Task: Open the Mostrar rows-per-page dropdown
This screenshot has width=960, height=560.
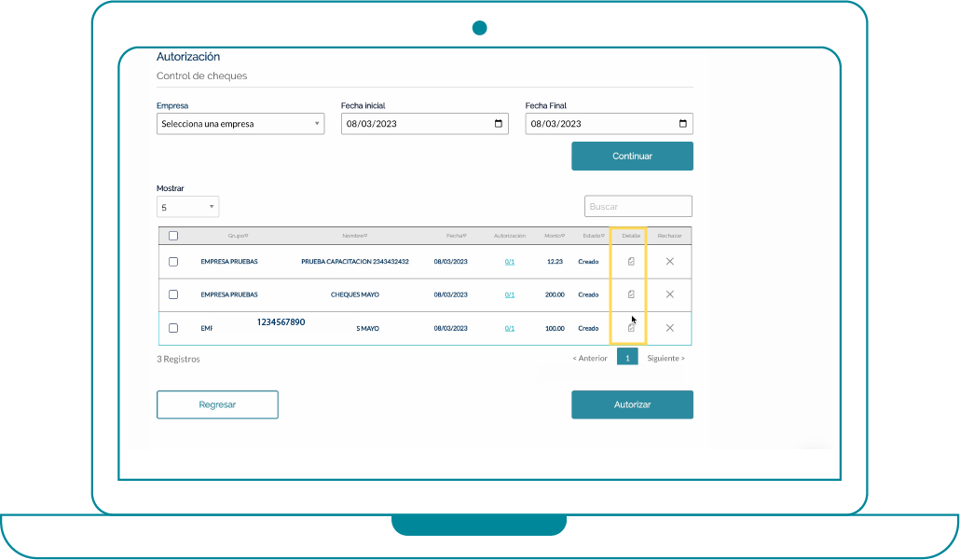Action: tap(187, 207)
